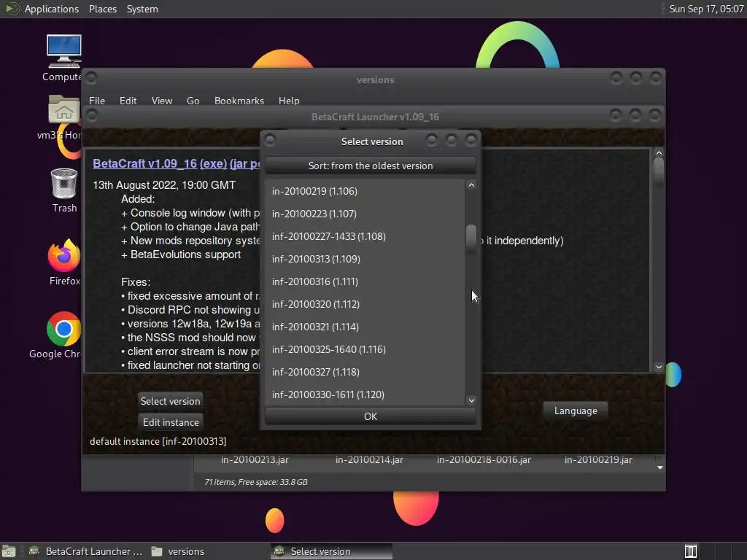Launch Firefox from the desktop
Image resolution: width=747 pixels, height=560 pixels.
click(x=64, y=255)
